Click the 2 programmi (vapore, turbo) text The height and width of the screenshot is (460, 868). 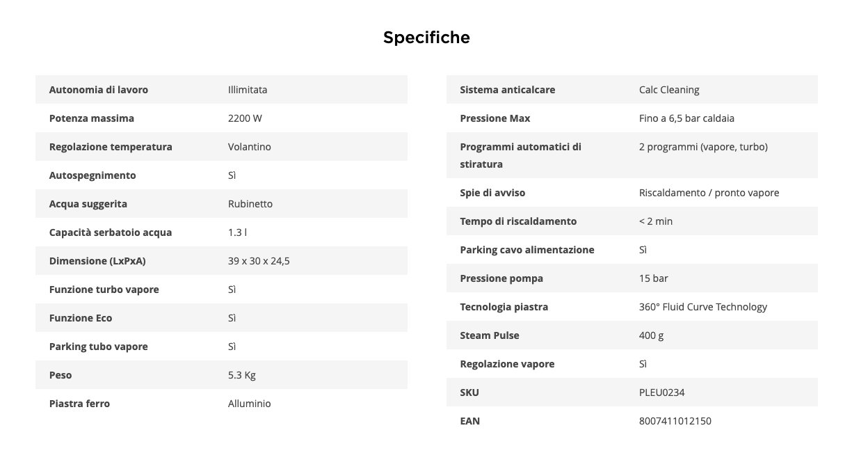pos(703,147)
